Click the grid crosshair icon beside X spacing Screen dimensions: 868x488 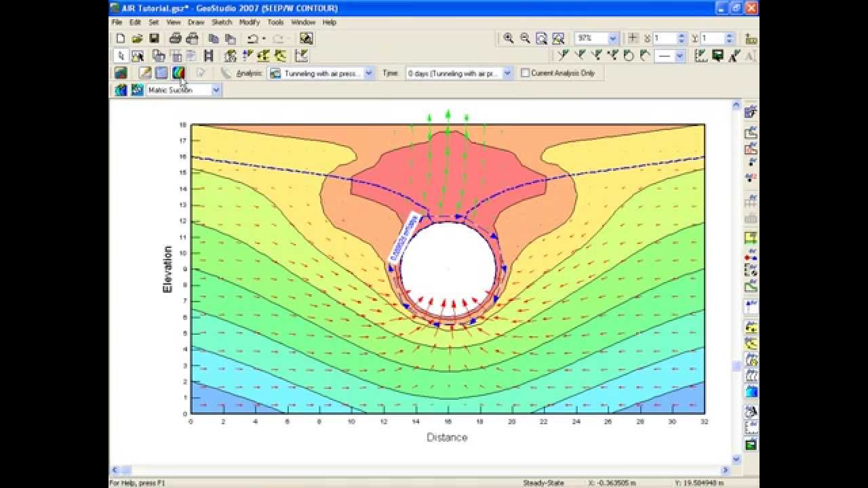click(x=633, y=39)
